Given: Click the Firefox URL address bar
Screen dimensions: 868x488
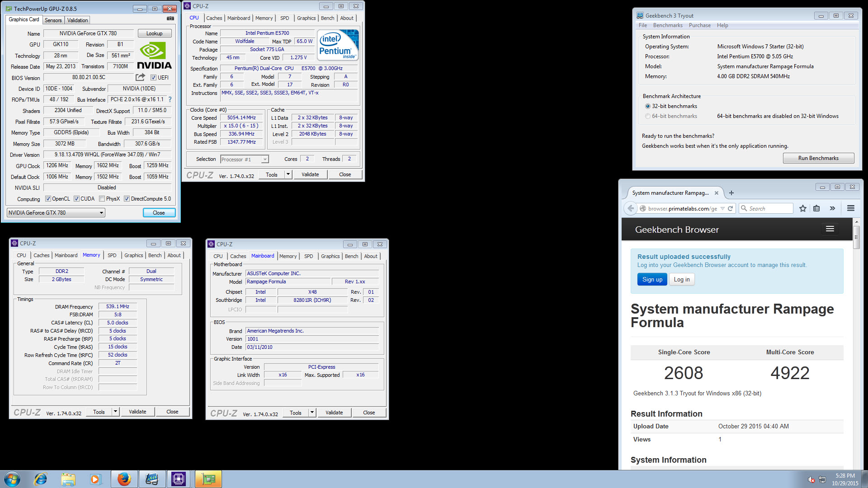Looking at the screenshot, I should [x=682, y=208].
